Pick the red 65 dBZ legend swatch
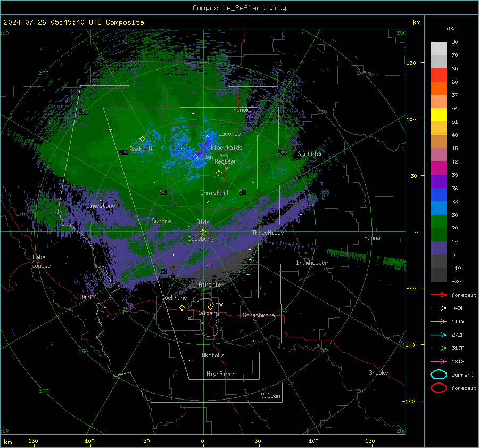The height and width of the screenshot is (448, 479). [439, 75]
